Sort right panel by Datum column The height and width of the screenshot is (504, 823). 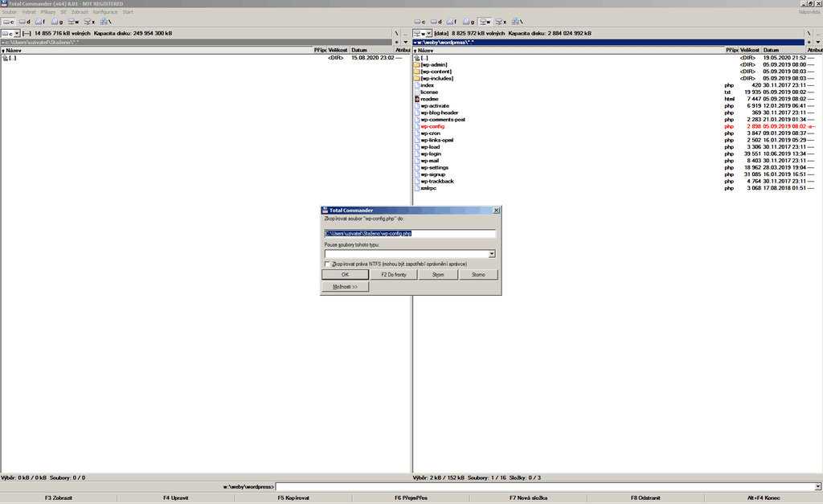tap(784, 50)
